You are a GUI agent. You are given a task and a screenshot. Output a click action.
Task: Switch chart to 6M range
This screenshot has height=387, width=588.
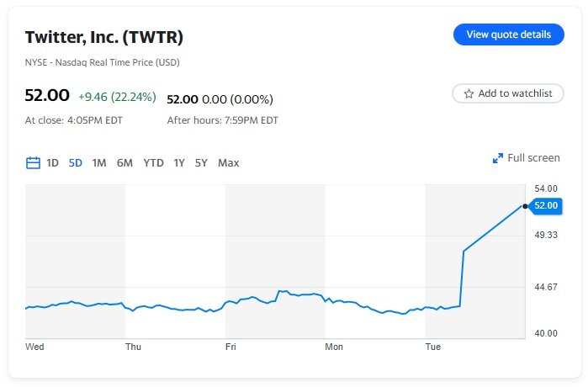[x=124, y=163]
